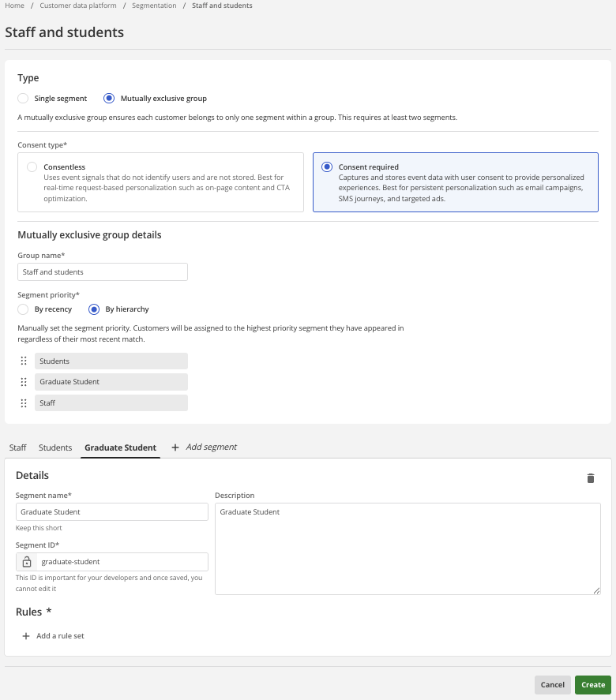The image size is (616, 700).
Task: Select the Students priority row
Action: 111,361
